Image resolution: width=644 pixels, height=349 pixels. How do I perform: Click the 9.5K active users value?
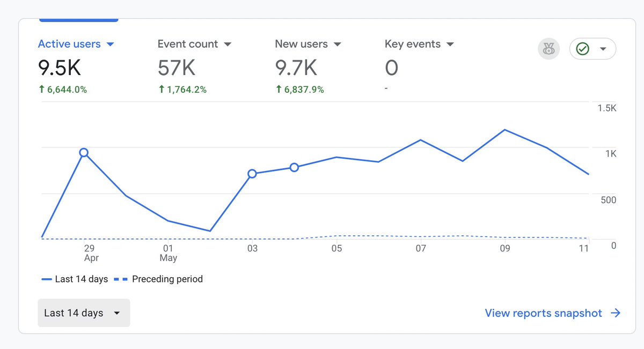pyautogui.click(x=60, y=68)
